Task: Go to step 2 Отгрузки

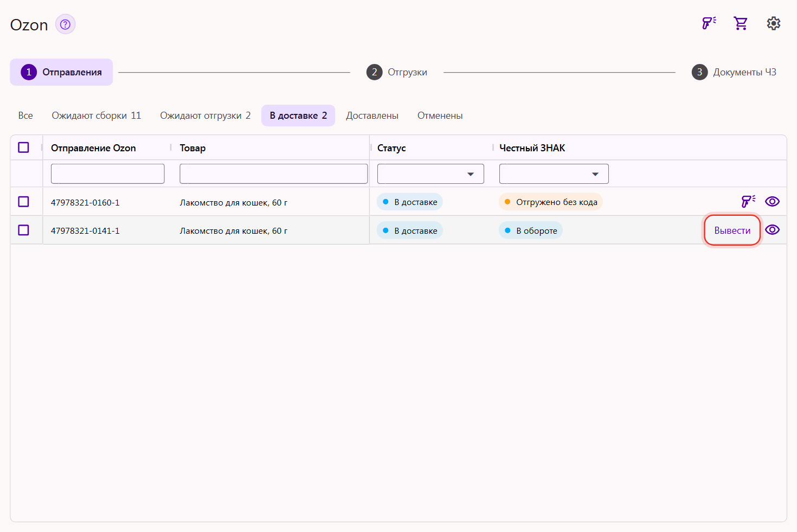Action: pos(397,72)
